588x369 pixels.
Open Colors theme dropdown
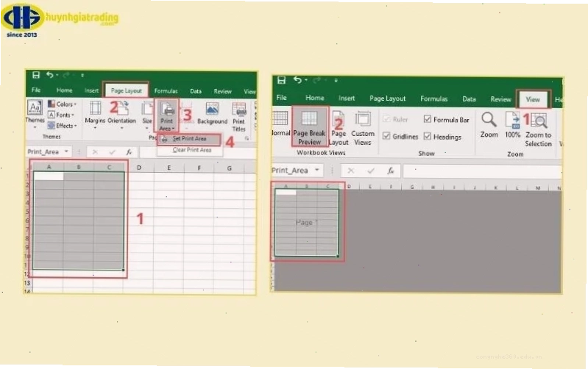[63, 104]
